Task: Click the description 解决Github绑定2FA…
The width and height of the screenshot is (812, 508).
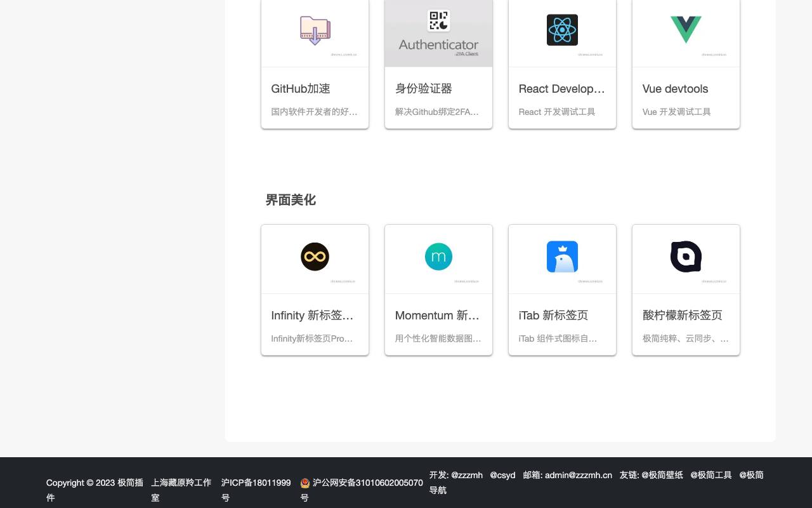Action: click(437, 112)
